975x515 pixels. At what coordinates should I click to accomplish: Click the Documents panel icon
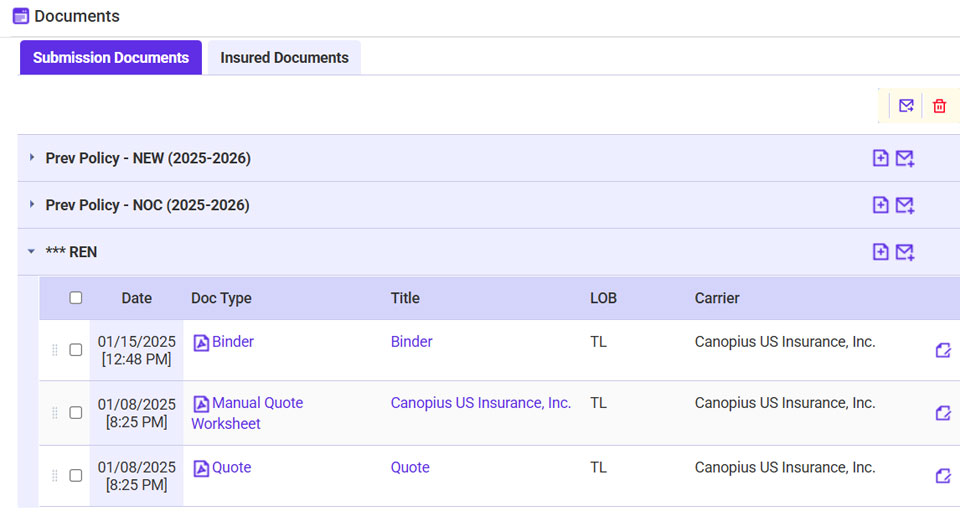tap(21, 16)
